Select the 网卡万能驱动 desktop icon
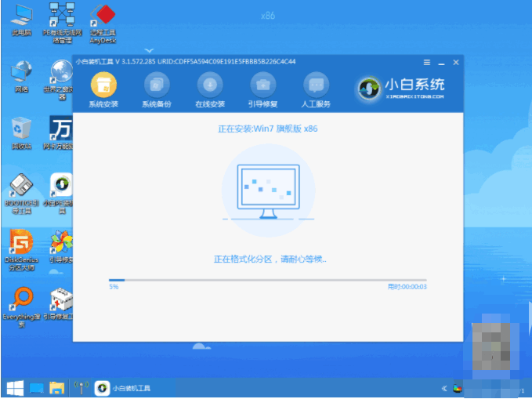532x399 pixels. (x=59, y=133)
